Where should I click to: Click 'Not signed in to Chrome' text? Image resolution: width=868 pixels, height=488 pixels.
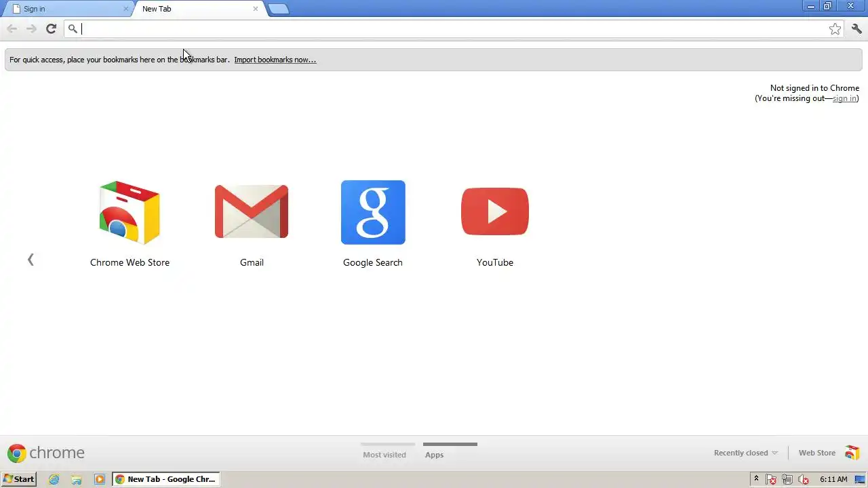(814, 88)
